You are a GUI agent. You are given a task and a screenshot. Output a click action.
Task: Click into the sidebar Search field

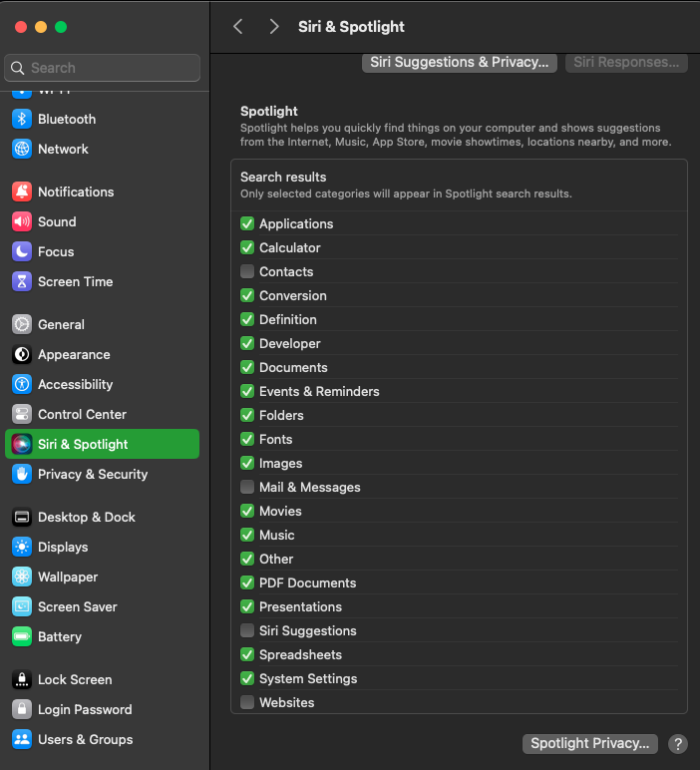tap(102, 68)
